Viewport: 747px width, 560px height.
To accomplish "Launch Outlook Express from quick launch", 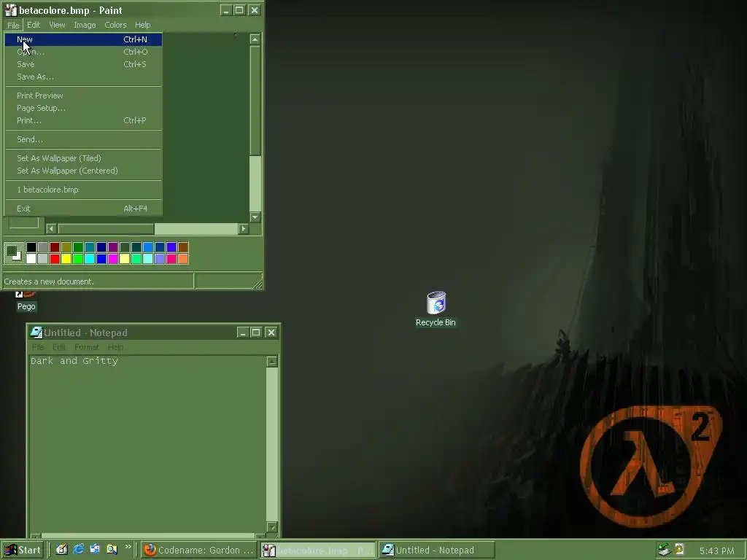I will tap(96, 550).
